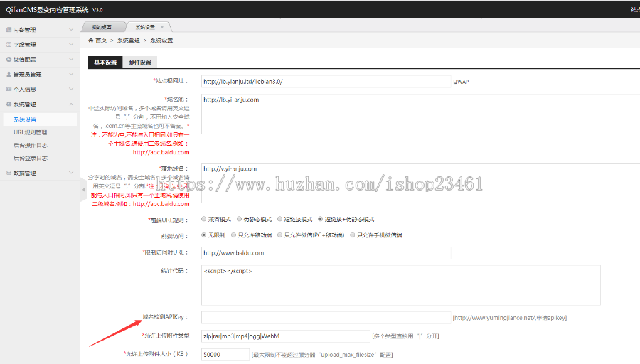Click the yumingjiance.net apikey hint text
Screen dimensions: 640x364
(509, 318)
